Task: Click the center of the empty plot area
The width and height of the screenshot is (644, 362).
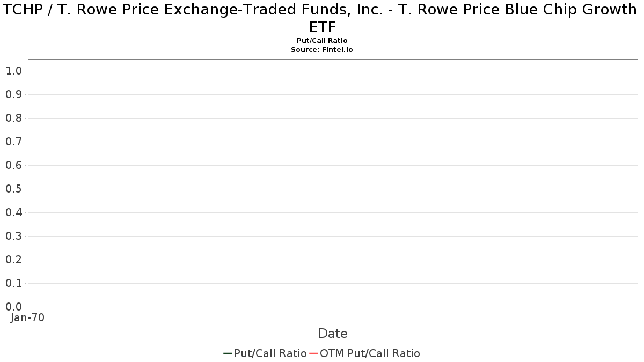Action: click(333, 183)
